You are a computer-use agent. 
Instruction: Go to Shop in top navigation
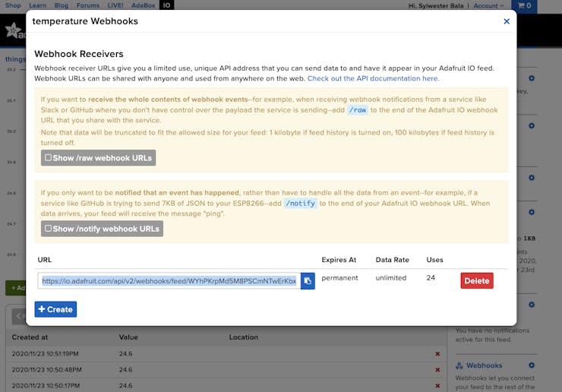click(x=13, y=5)
